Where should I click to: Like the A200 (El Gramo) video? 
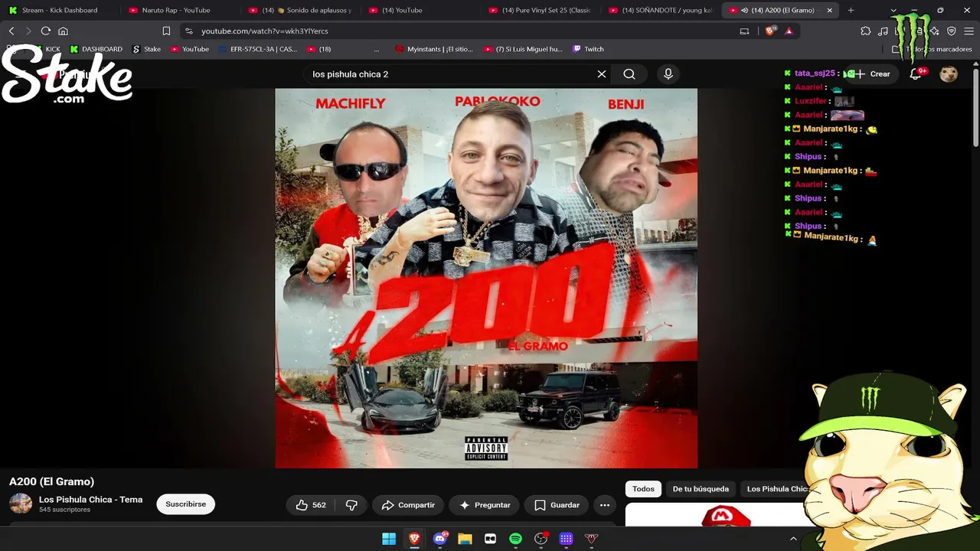312,505
